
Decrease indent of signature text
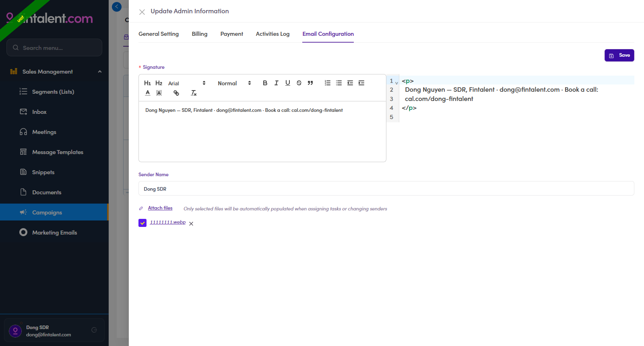coord(350,83)
